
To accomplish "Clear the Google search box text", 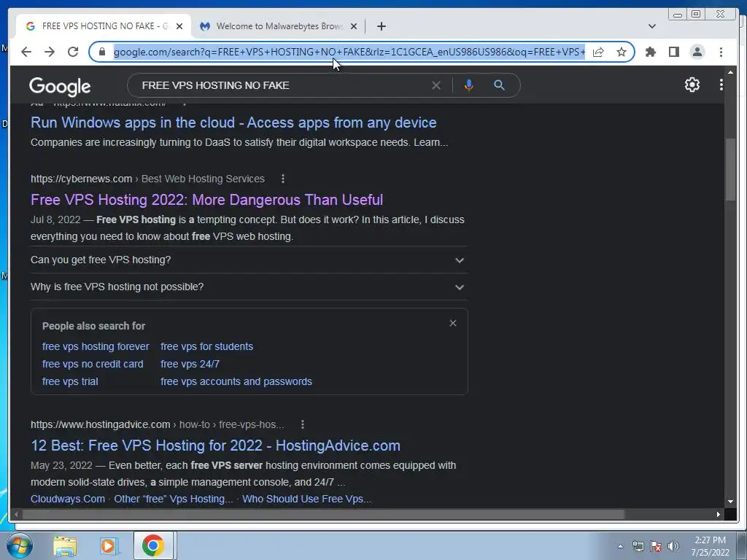I will [436, 86].
